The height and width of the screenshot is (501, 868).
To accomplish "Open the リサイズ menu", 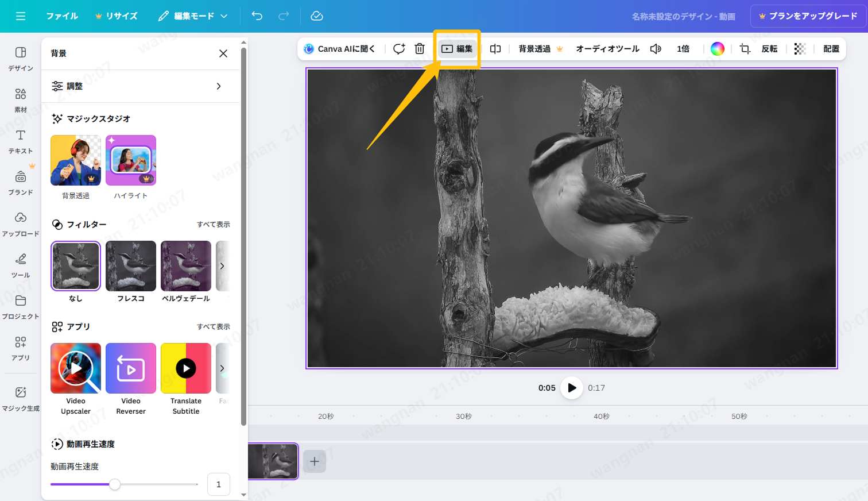I will 117,16.
